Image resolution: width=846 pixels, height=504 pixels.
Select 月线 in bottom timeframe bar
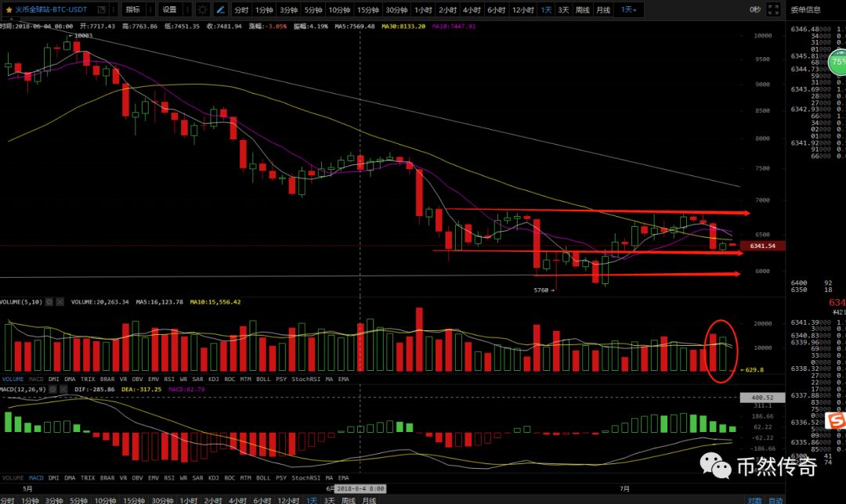pyautogui.click(x=369, y=500)
